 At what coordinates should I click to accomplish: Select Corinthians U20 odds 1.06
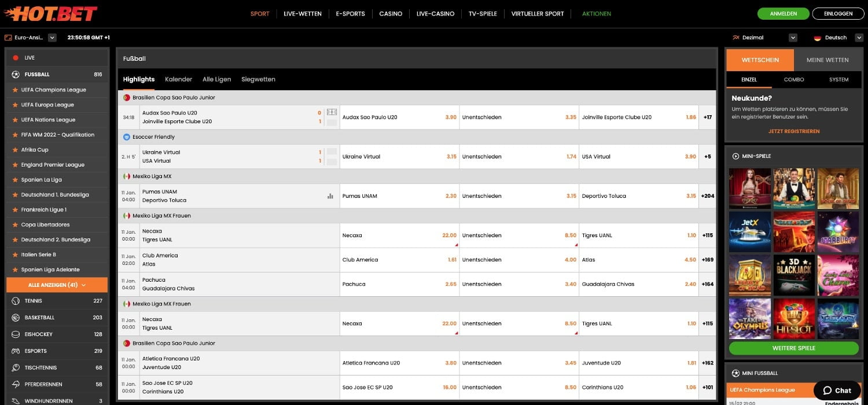coord(639,387)
